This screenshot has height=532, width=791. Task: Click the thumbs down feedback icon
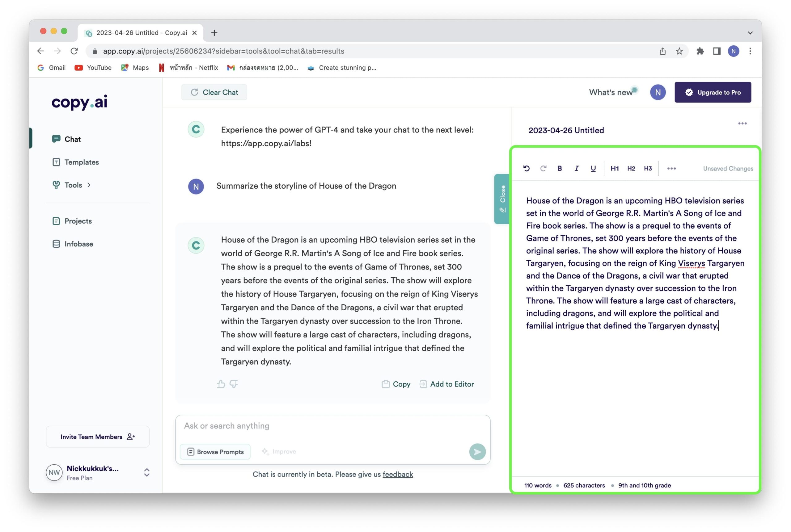[x=234, y=384]
